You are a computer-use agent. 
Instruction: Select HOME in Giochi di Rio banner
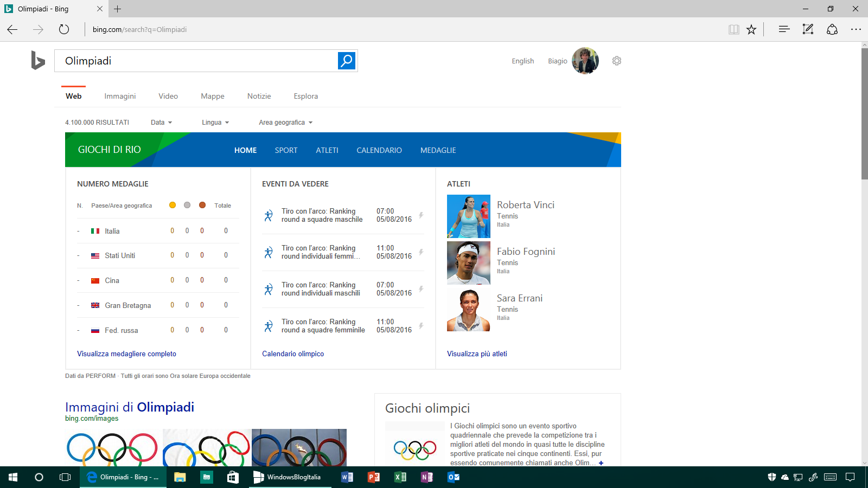246,150
